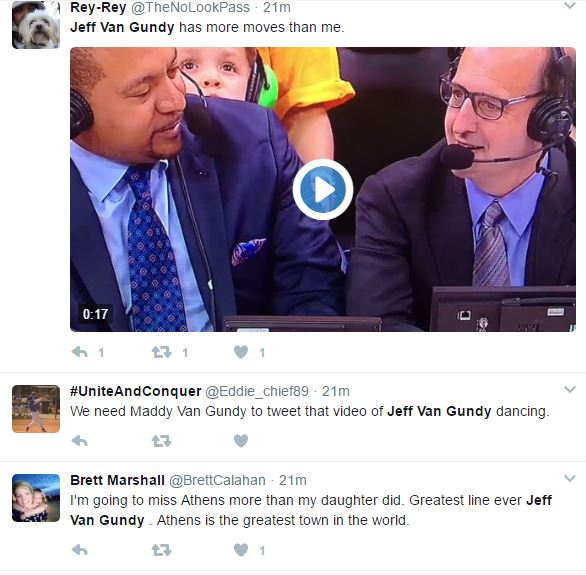Viewport: 586px width, 575px height.
Task: Reply to the #UniteAndConquer tweet
Action: click(x=80, y=441)
